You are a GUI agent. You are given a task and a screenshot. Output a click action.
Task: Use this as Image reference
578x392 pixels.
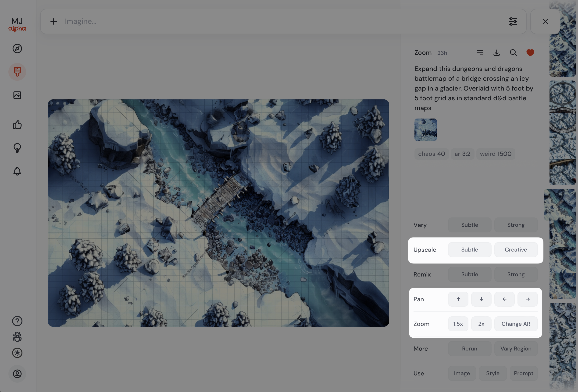[x=462, y=373]
